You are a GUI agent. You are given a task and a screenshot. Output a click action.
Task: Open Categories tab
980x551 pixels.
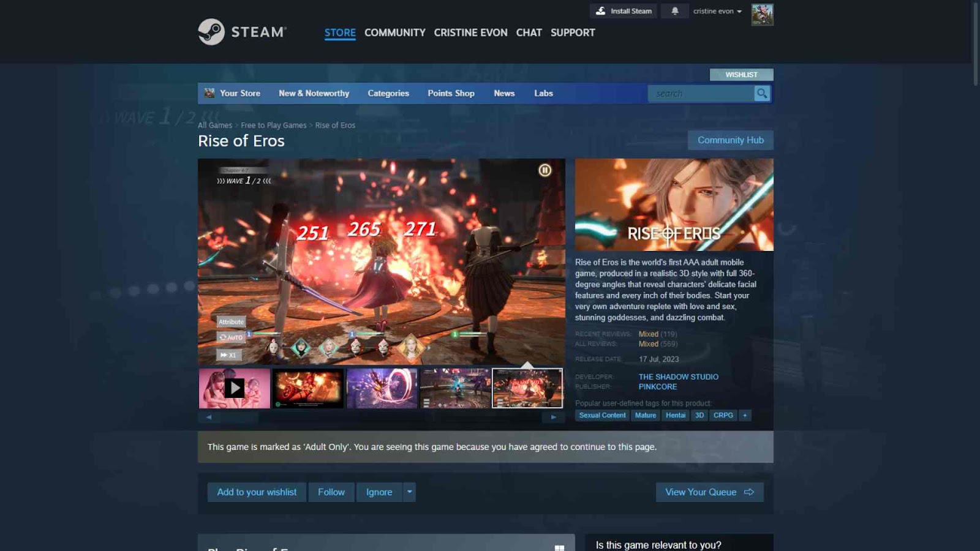tap(388, 93)
